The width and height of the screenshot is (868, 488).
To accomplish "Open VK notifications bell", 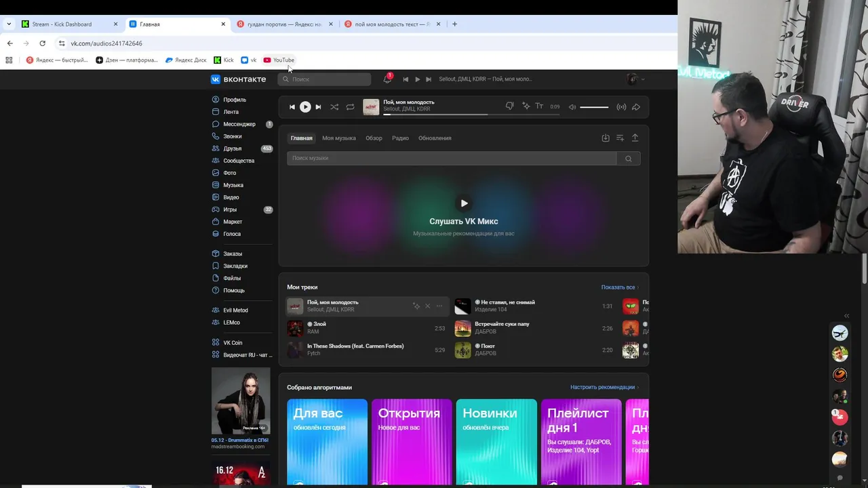I will tap(387, 79).
